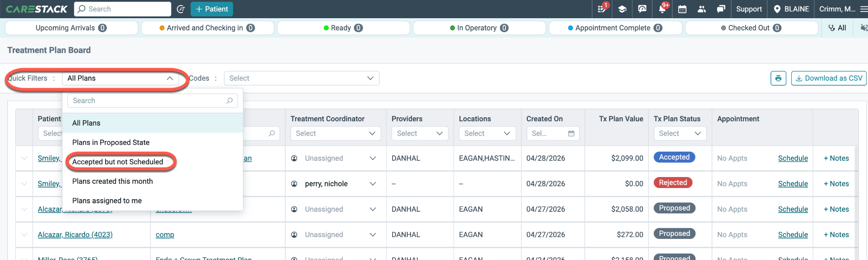Open the Tx Plan Status Select filter
The image size is (868, 260).
pyautogui.click(x=680, y=133)
